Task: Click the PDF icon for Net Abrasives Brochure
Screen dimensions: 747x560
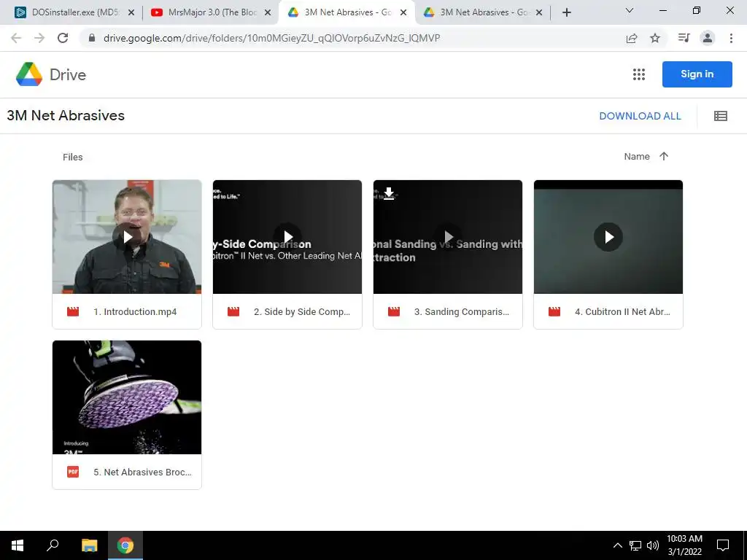Action: tap(73, 472)
